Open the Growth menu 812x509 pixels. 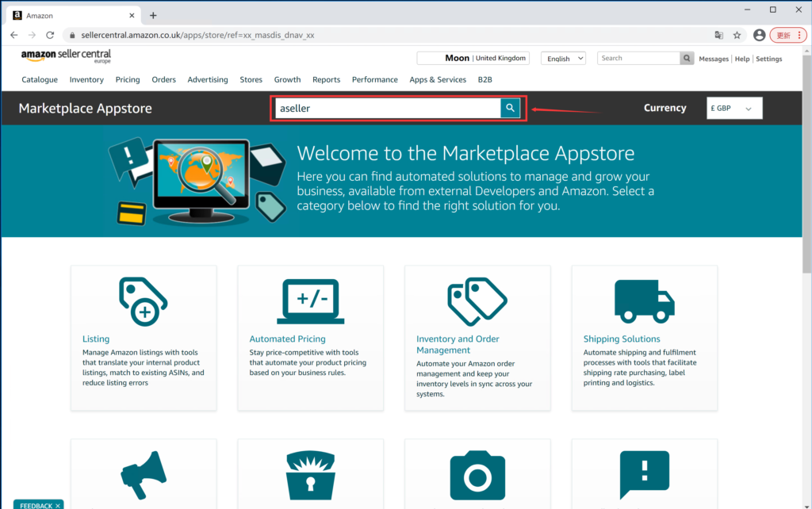[287, 80]
